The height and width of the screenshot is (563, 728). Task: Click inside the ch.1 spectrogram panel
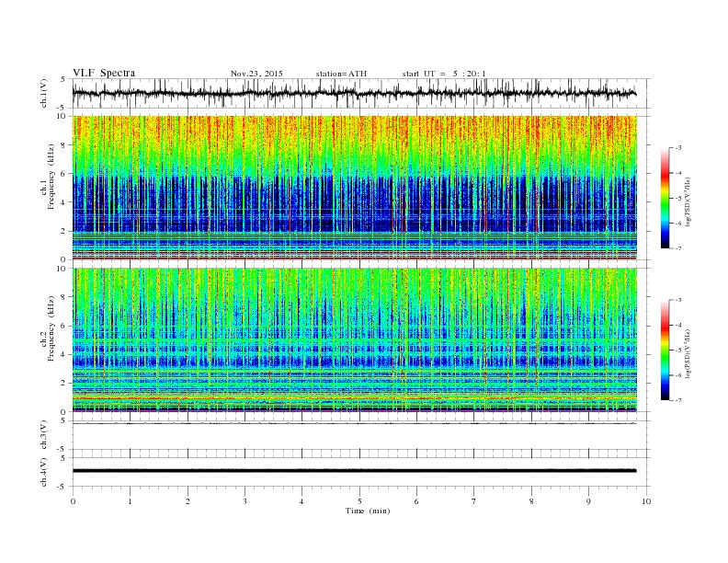point(354,188)
